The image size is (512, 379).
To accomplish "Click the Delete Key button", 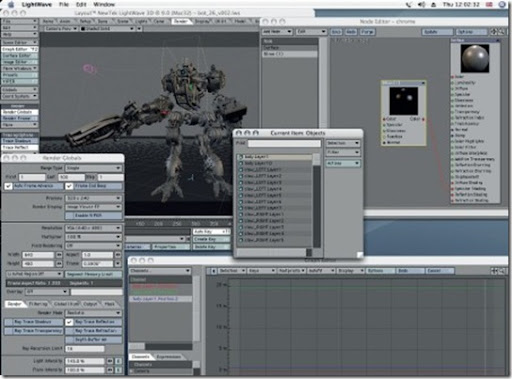I will pyautogui.click(x=211, y=247).
